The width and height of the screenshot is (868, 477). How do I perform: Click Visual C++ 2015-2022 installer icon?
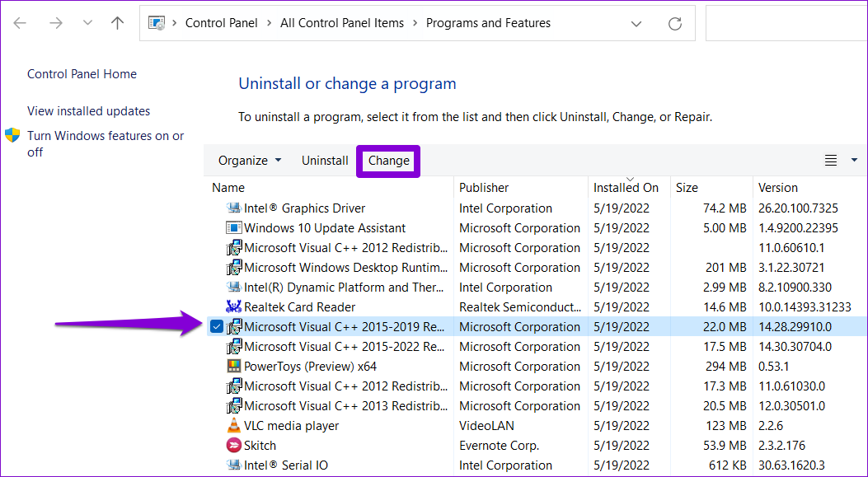click(234, 347)
